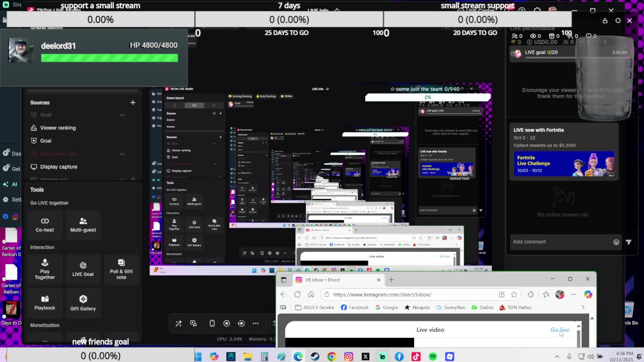Open TikTok from the taskbar
This screenshot has height=362, width=644.
[416, 356]
